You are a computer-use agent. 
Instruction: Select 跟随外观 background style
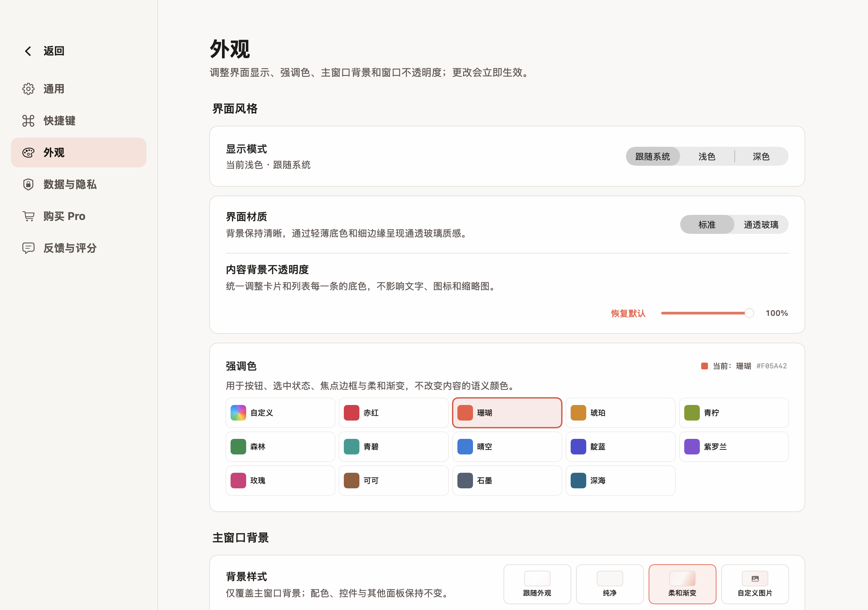pos(537,584)
